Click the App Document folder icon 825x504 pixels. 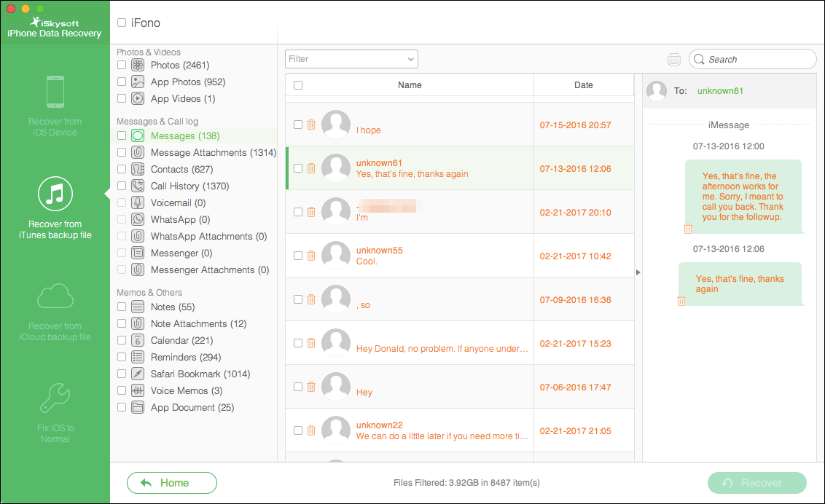(x=138, y=408)
